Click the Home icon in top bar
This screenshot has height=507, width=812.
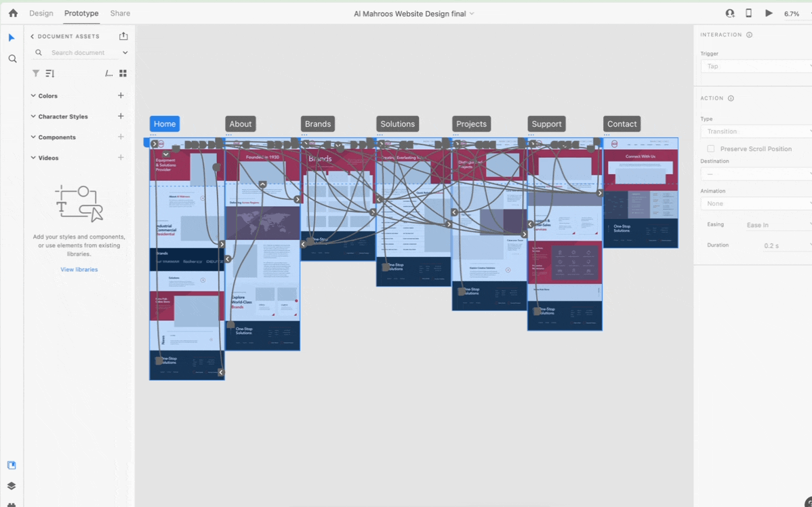[x=13, y=14]
